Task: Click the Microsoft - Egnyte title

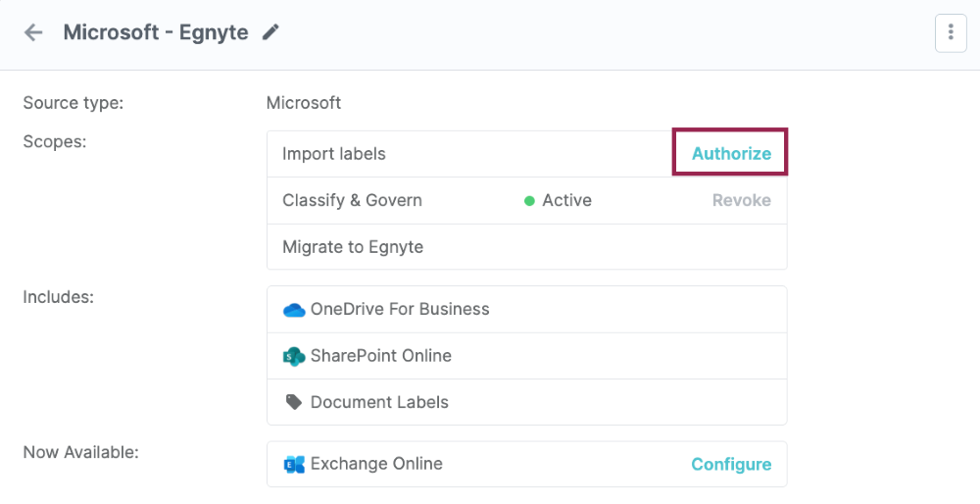Action: [x=156, y=32]
